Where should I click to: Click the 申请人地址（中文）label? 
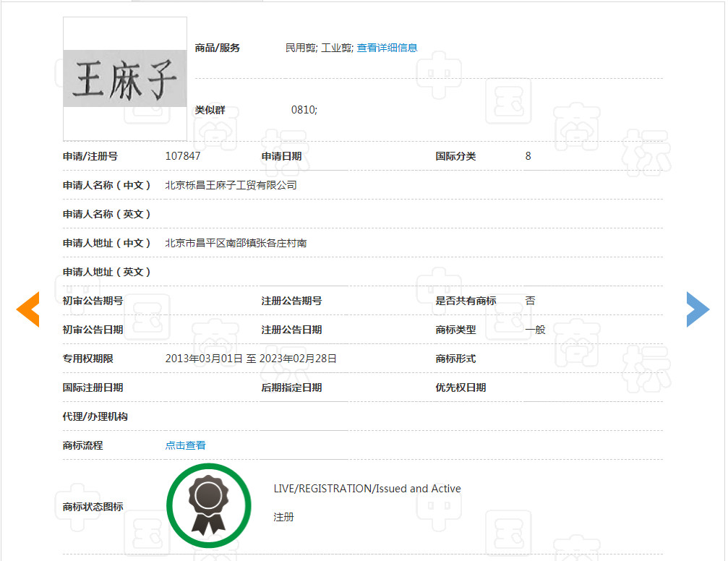point(107,243)
